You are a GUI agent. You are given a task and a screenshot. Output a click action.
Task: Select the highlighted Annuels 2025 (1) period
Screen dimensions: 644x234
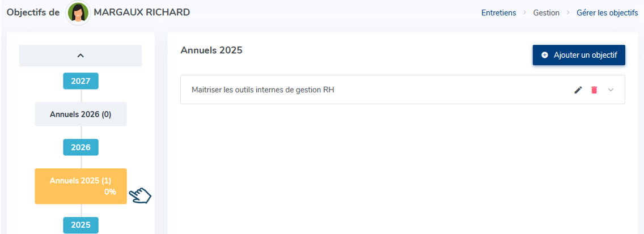[80, 186]
